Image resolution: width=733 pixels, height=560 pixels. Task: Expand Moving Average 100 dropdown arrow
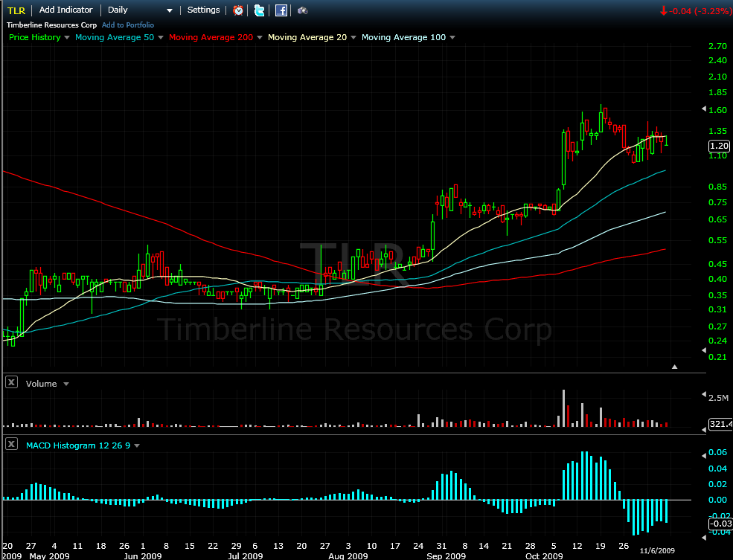tap(452, 37)
